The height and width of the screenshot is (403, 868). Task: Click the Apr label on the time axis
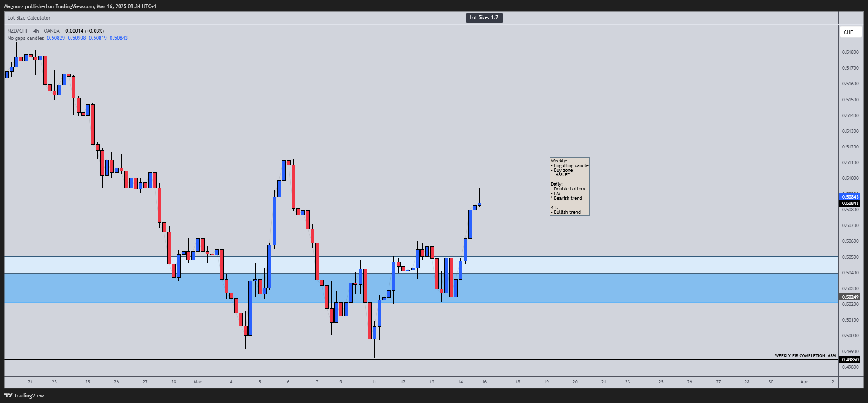point(804,382)
